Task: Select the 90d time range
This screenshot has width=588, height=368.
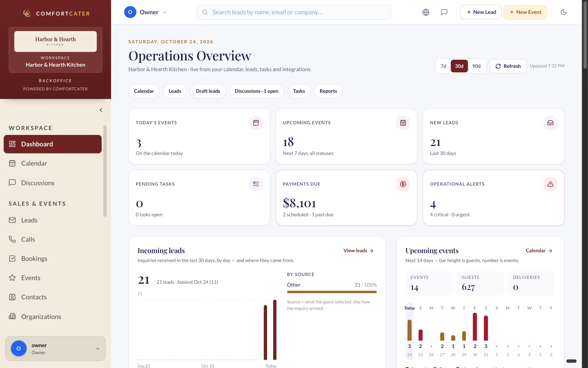Action: 476,66
